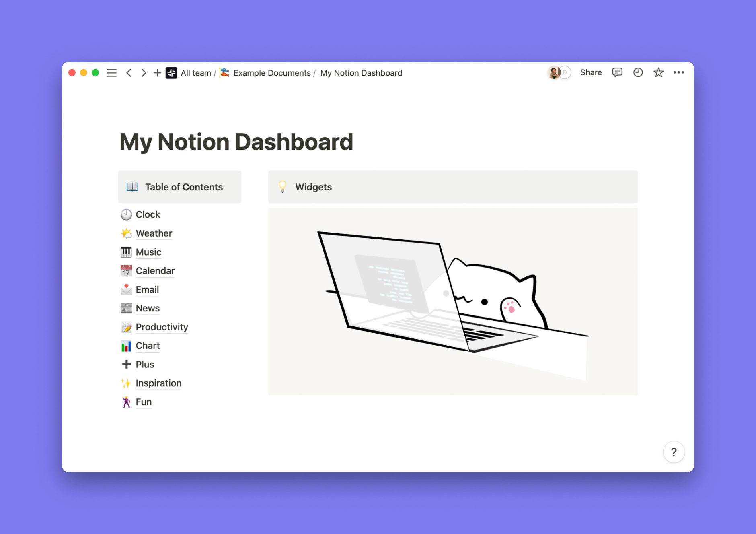Go back with the left arrow

pyautogui.click(x=129, y=73)
